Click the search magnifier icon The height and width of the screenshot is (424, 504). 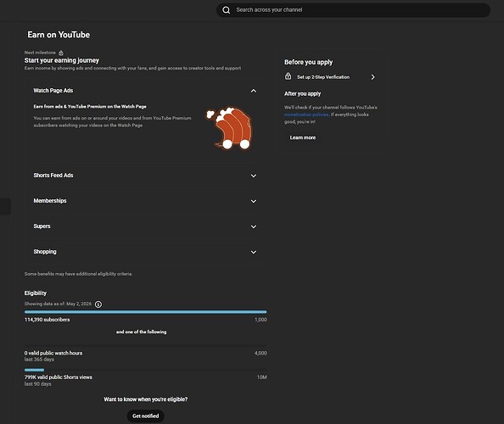[x=227, y=10]
